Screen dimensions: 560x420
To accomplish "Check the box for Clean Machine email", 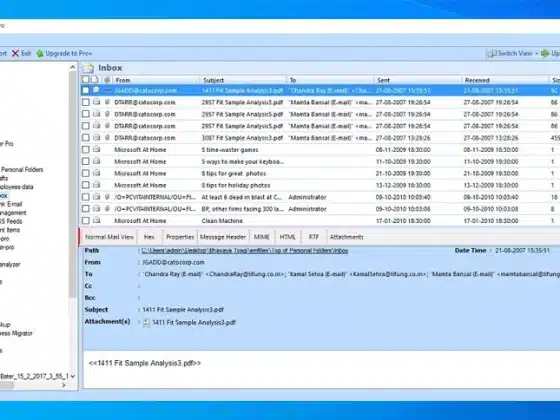I will 86,221.
